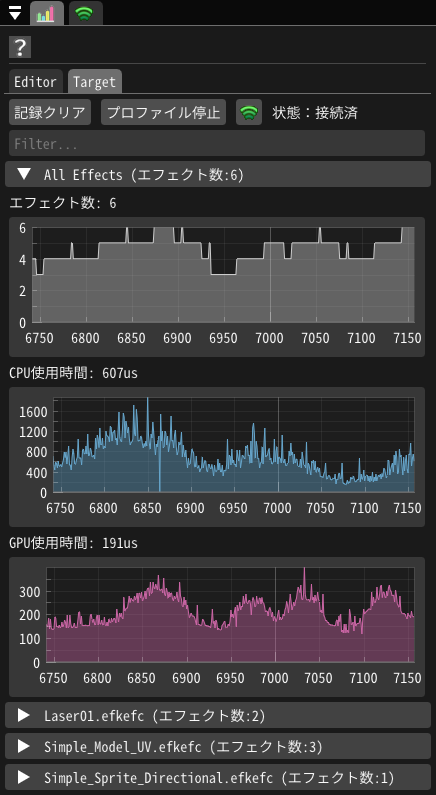Screen dimensions: 436x795
Task: Select the Target tab
Action: pos(95,82)
